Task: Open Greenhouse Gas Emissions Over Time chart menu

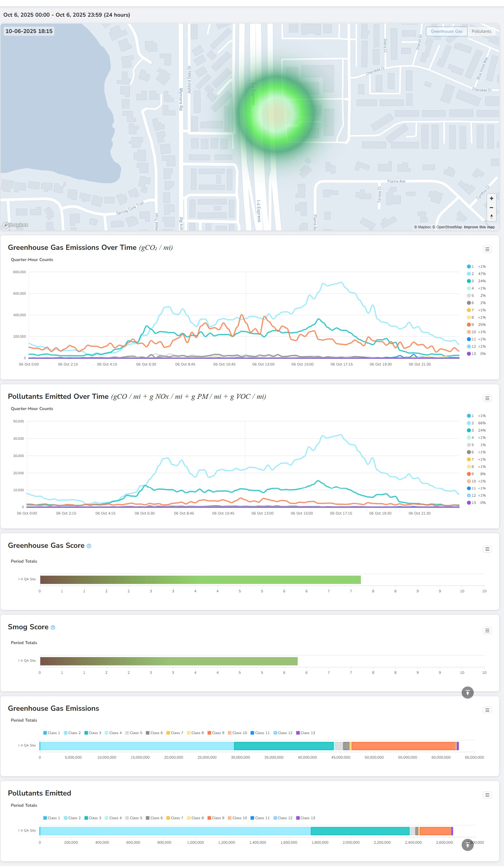Action: (x=487, y=250)
